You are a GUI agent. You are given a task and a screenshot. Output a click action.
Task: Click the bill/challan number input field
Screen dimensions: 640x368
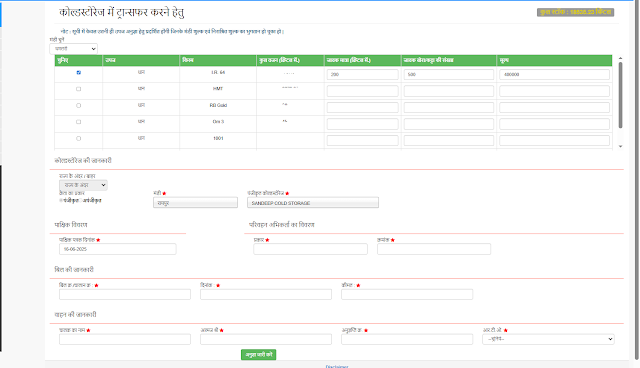(x=125, y=294)
